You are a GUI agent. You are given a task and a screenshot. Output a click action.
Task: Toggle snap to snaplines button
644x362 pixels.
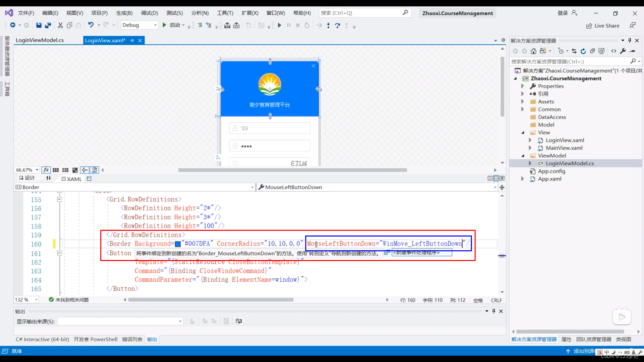(x=85, y=170)
